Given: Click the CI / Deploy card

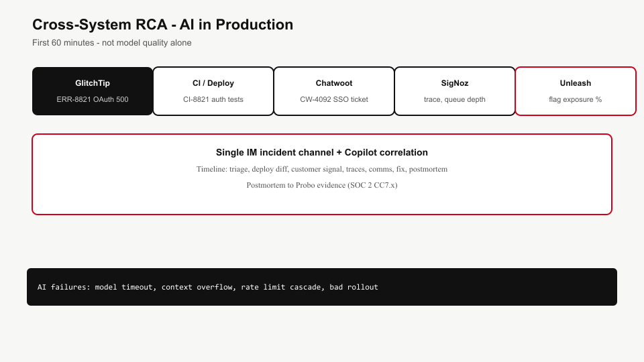Looking at the screenshot, I should [213, 91].
